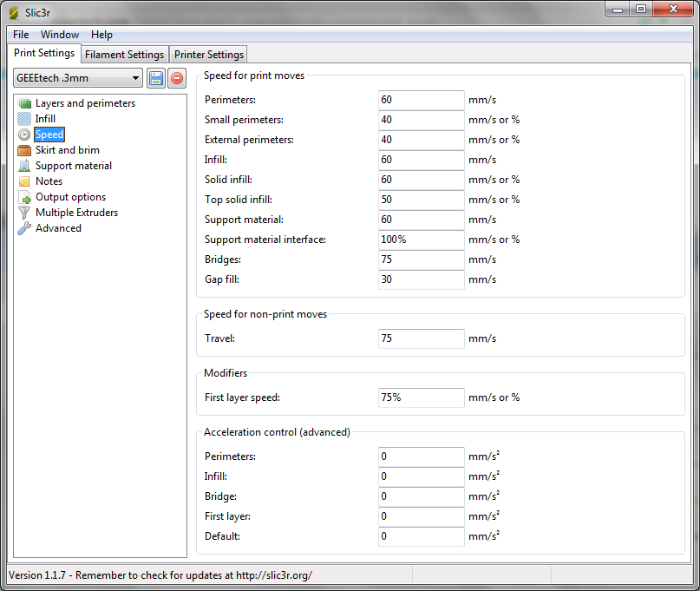Click the Support material icon
The width and height of the screenshot is (700, 591).
[x=24, y=166]
